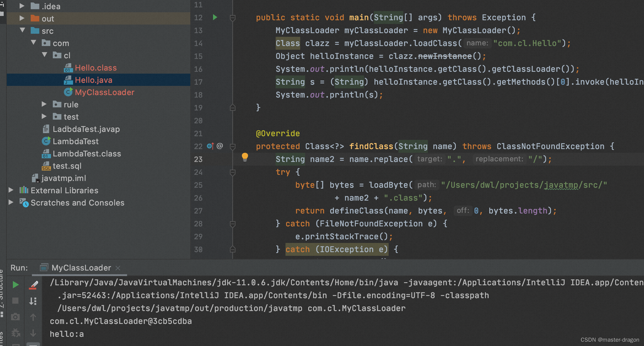Expand the rule package
Image resolution: width=644 pixels, height=346 pixels.
pyautogui.click(x=44, y=104)
